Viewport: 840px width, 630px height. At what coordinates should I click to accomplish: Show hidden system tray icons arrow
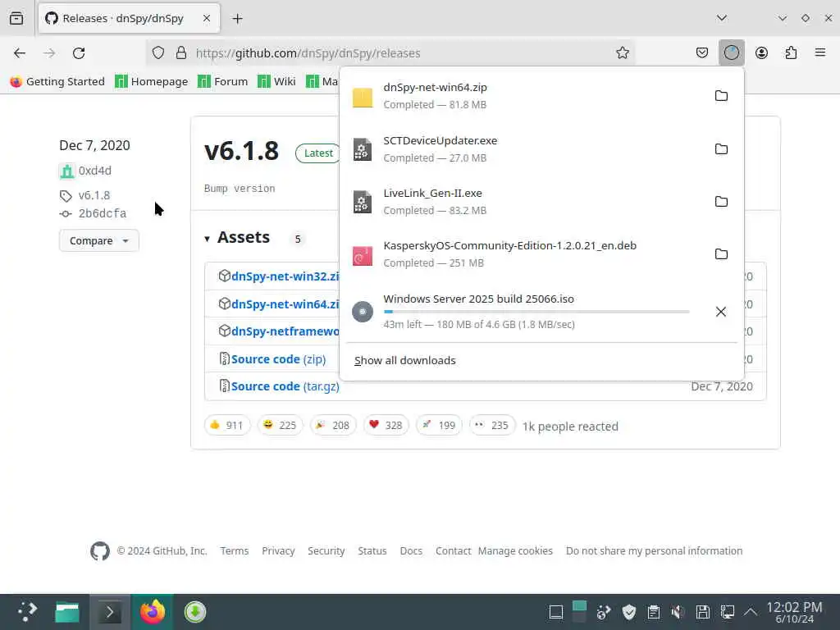[751, 612]
